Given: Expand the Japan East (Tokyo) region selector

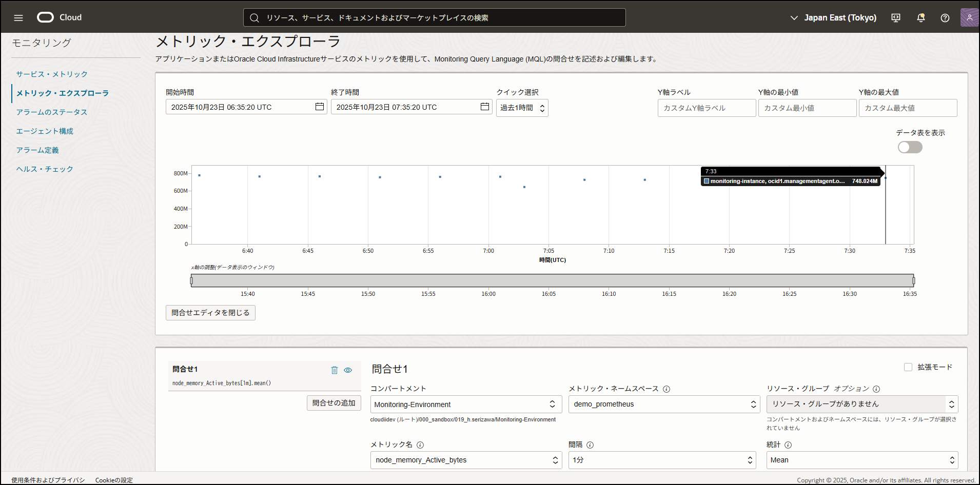Looking at the screenshot, I should pyautogui.click(x=833, y=18).
